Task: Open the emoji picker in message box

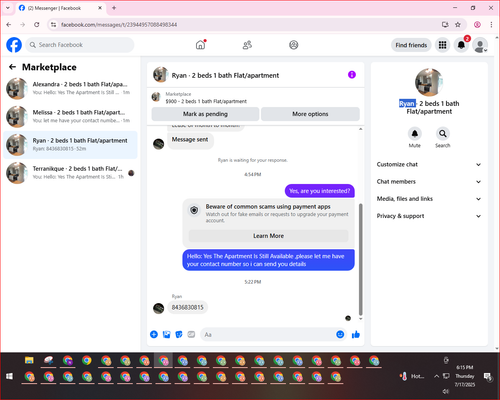Action: click(x=340, y=334)
